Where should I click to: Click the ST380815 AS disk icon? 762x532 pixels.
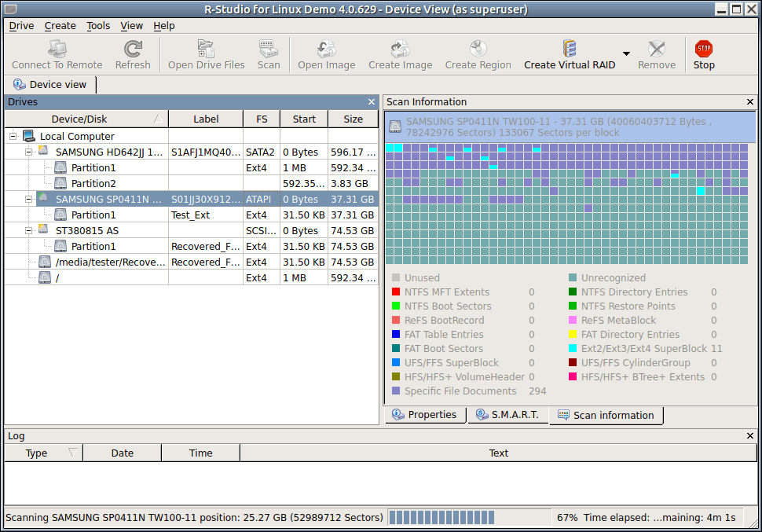[43, 229]
